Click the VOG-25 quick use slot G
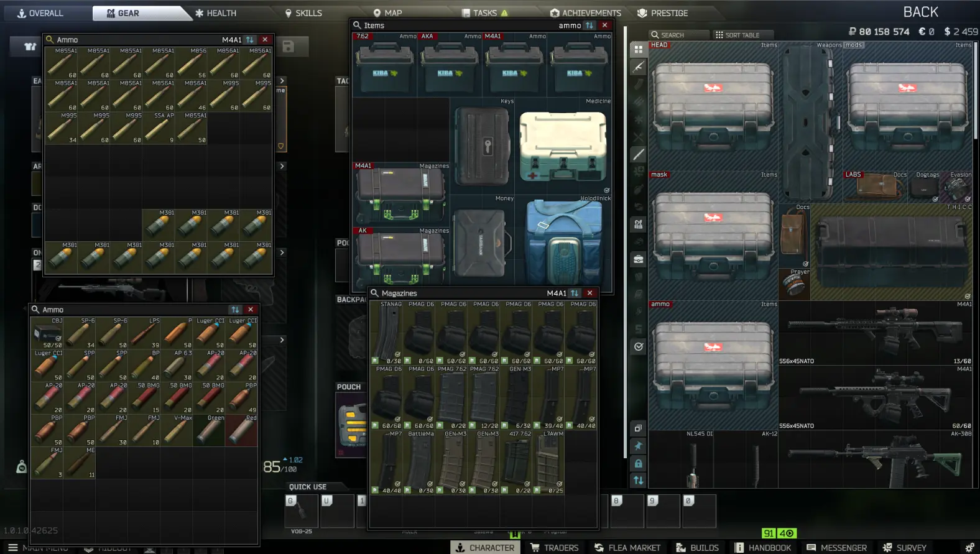Screen dimensions: 980x554 (x=302, y=511)
